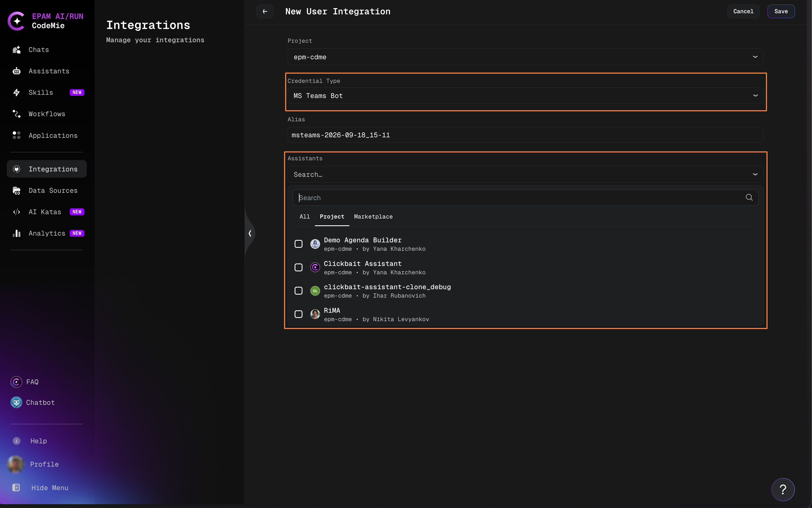Click the Applications dots icon
Screen dimensions: 812x508
[17, 135]
